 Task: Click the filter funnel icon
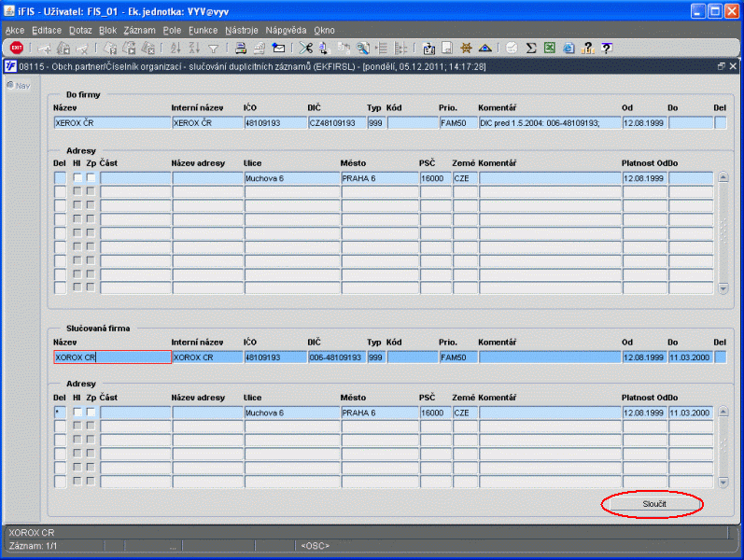(214, 49)
